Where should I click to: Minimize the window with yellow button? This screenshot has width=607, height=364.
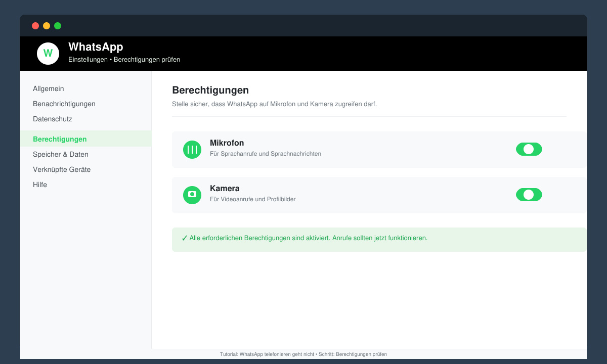47,26
